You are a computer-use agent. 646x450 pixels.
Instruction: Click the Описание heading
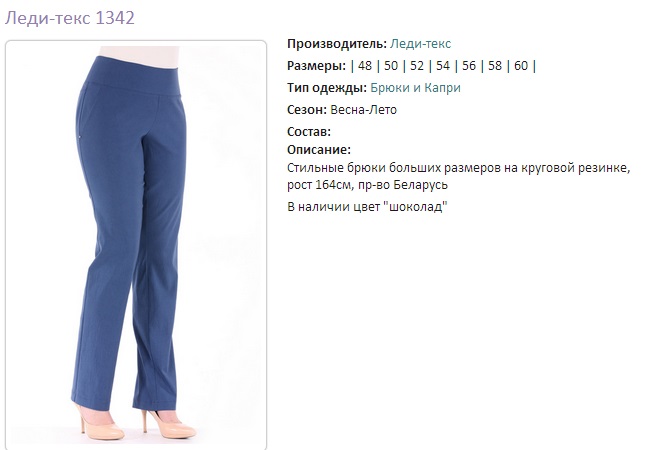click(x=319, y=150)
